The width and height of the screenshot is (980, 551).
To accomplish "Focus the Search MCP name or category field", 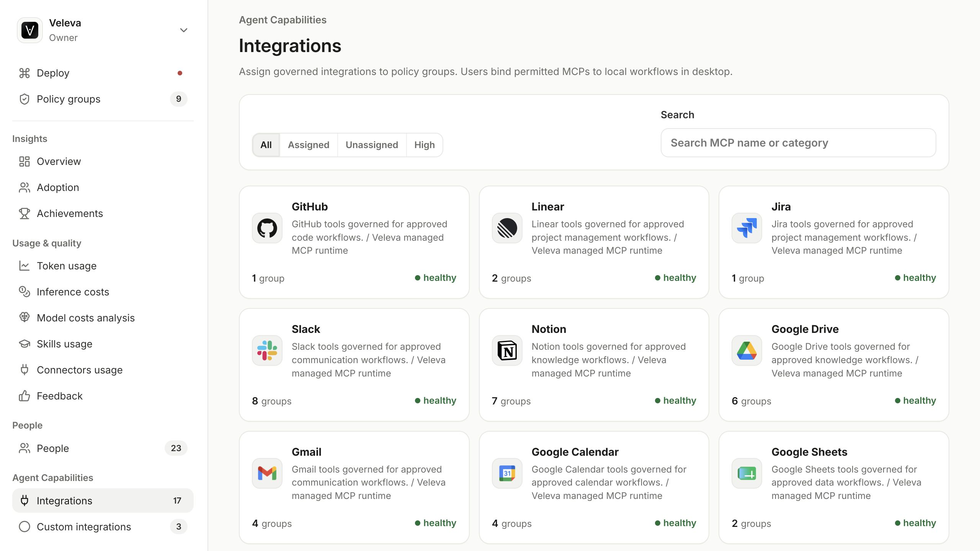I will coord(799,143).
